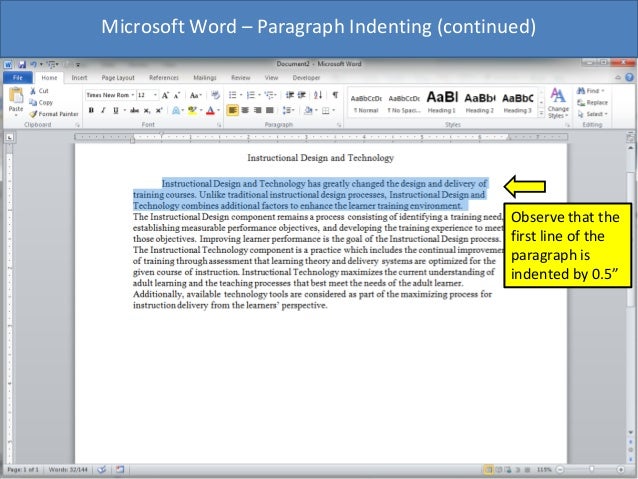Screen dimensions: 638x479
Task: Click the Words 32/144 status entry
Action: [68, 470]
